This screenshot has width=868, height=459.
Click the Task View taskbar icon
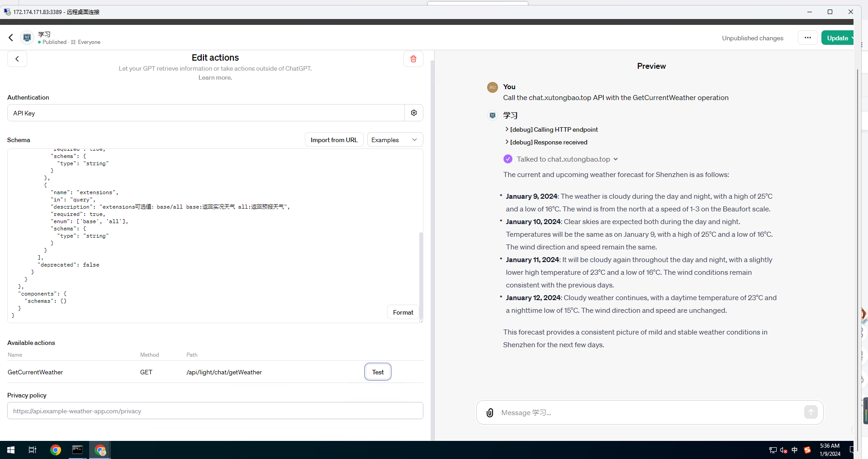click(x=33, y=450)
